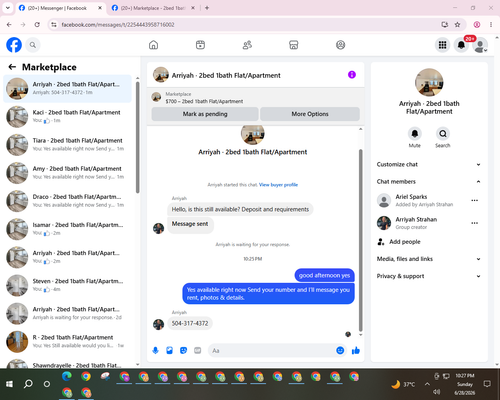Image resolution: width=500 pixels, height=400 pixels.
Task: Open the Windows notification center icon
Action: [x=487, y=384]
